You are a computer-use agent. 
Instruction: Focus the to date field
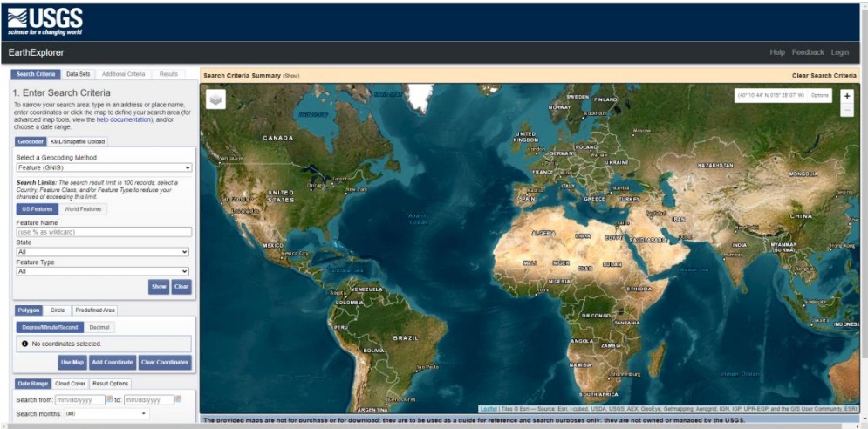pos(149,399)
